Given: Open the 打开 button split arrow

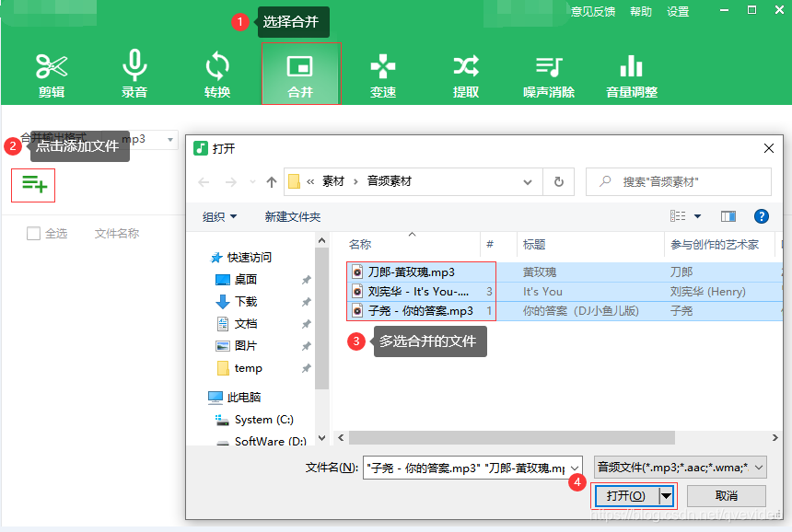Looking at the screenshot, I should pyautogui.click(x=666, y=496).
